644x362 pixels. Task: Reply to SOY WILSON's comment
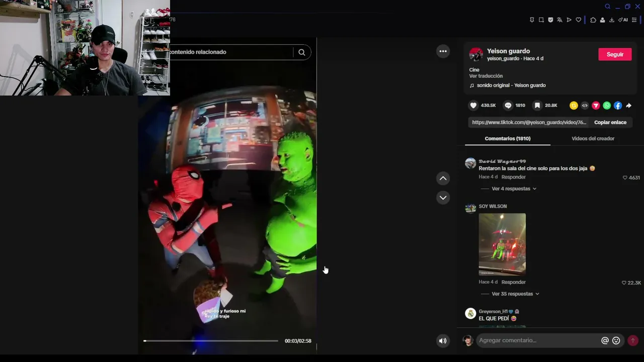pos(513,282)
